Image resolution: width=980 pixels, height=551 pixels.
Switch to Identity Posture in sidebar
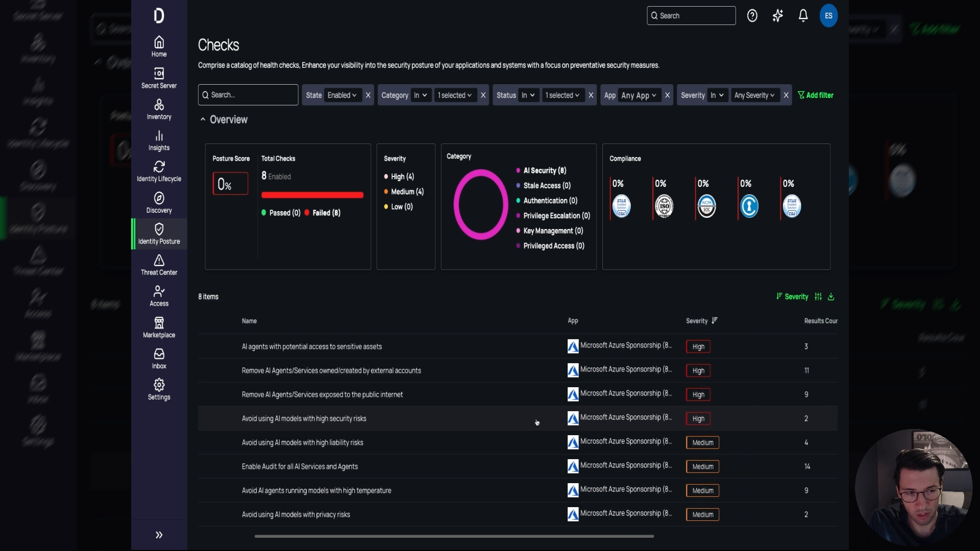(159, 234)
